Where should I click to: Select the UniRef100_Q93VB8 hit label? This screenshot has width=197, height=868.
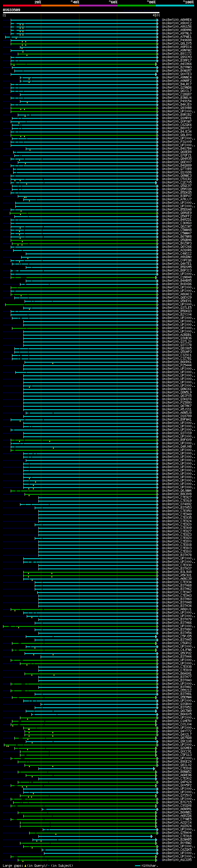tap(176, 108)
